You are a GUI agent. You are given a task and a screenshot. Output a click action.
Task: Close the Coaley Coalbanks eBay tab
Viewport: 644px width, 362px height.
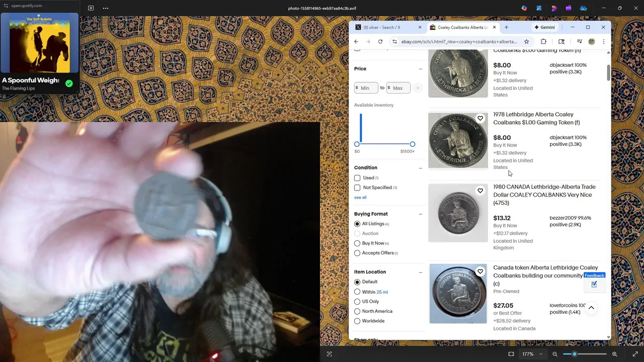494,27
